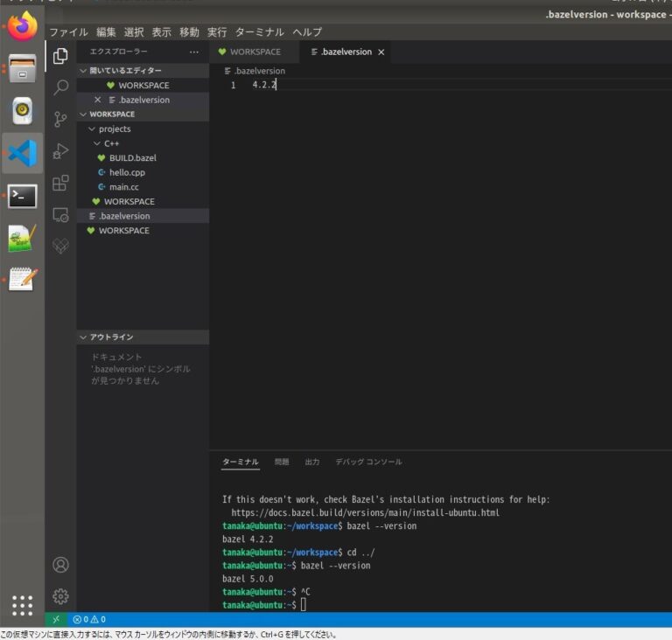This screenshot has height=640, width=672.
Task: Open the Source Control view icon
Action: 60,119
